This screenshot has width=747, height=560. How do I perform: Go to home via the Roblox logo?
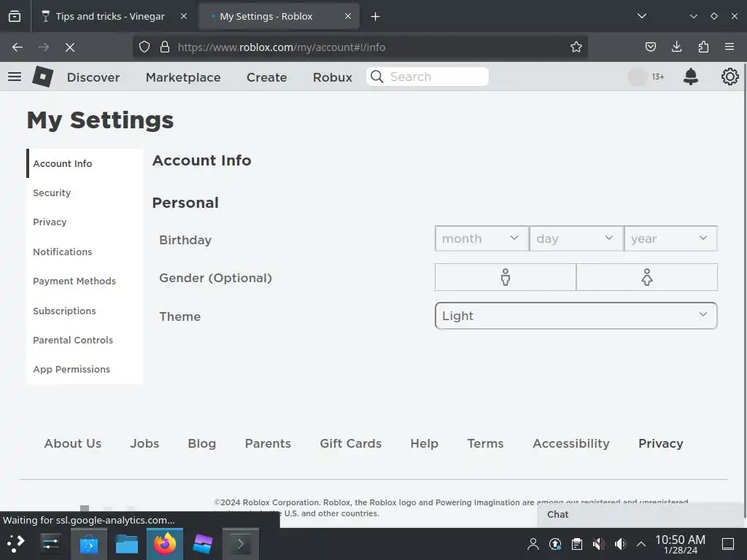43,77
